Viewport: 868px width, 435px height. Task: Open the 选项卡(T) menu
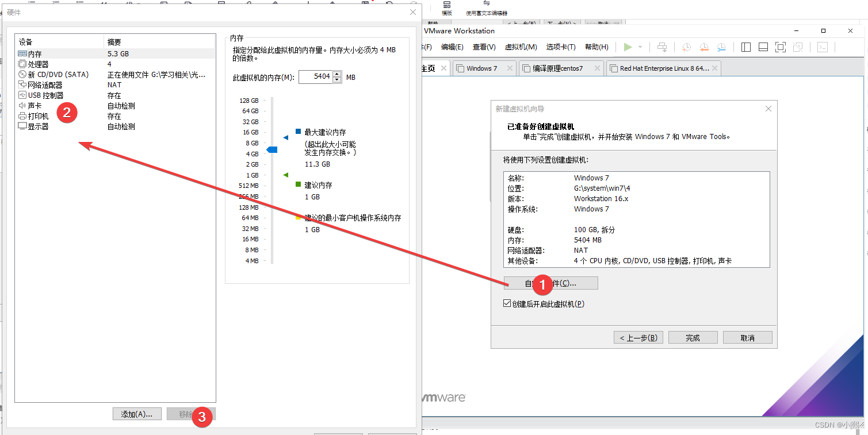coord(561,47)
